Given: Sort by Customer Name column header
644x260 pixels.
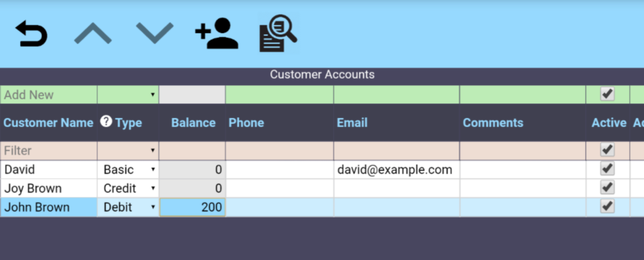Looking at the screenshot, I should click(48, 122).
